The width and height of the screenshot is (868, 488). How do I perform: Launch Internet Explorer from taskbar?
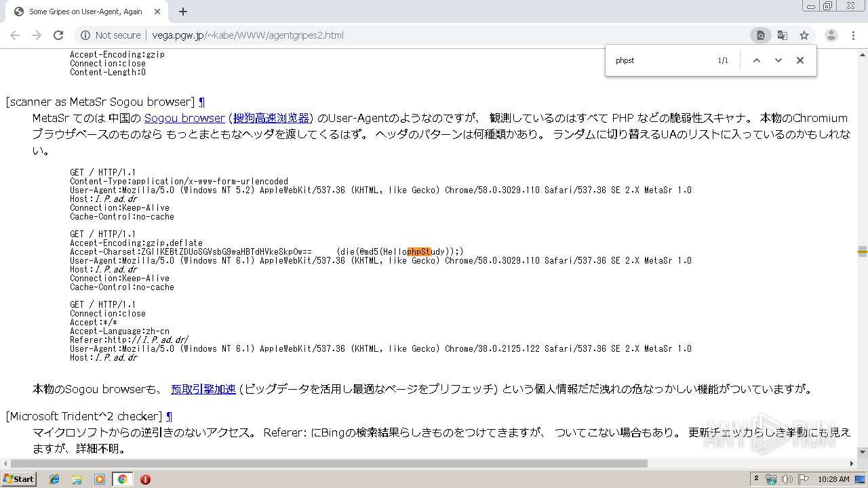[x=54, y=479]
